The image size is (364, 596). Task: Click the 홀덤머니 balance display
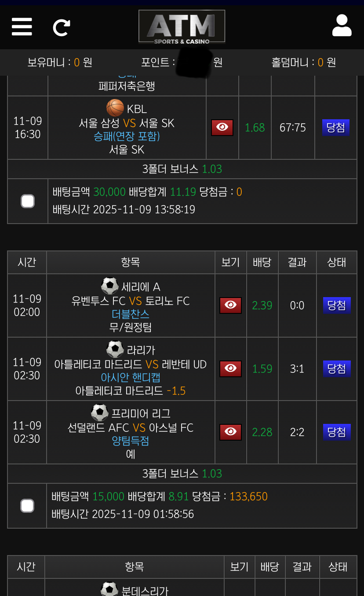[303, 63]
